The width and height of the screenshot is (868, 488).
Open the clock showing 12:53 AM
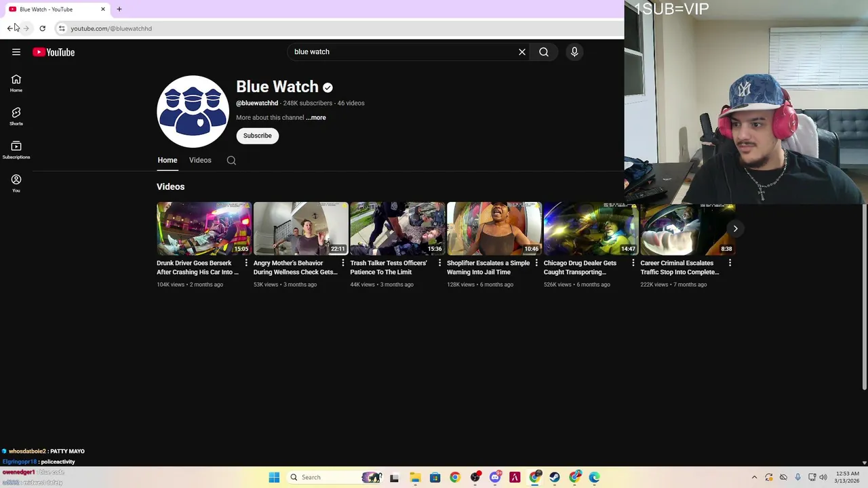(848, 477)
